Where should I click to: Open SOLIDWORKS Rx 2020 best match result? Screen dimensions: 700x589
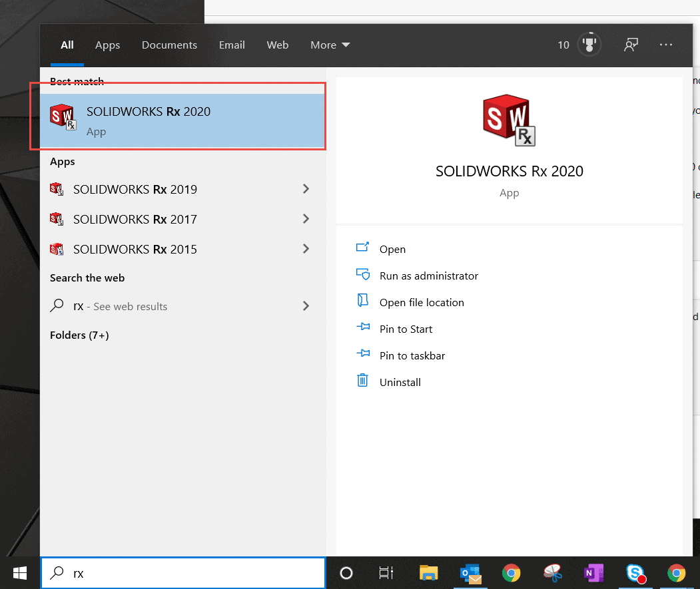pos(182,120)
